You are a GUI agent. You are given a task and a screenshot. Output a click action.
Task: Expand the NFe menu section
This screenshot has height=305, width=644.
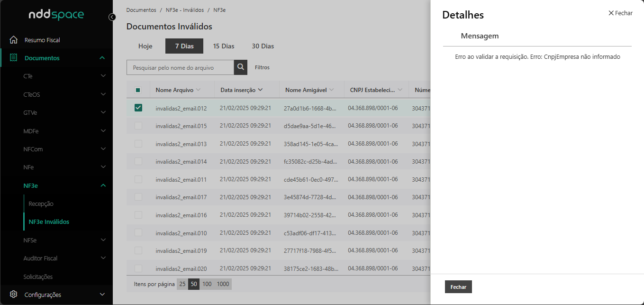(x=103, y=167)
